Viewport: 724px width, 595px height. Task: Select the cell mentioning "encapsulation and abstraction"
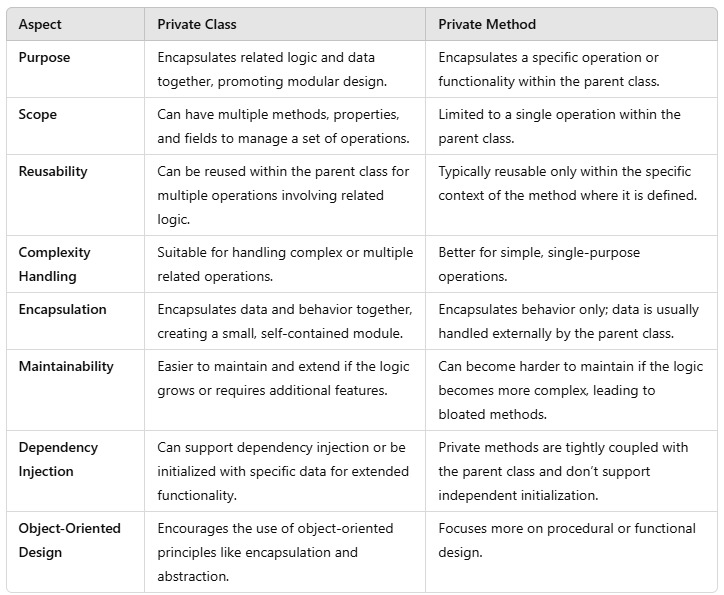275,552
